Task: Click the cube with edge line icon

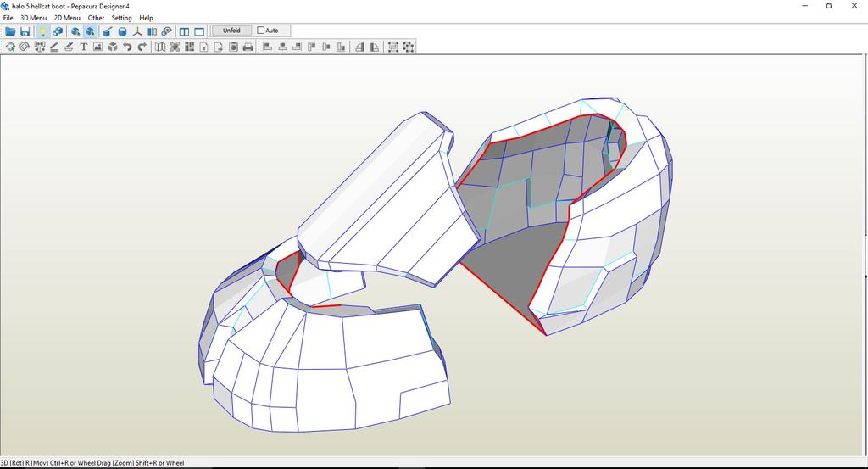Action: 108,31
